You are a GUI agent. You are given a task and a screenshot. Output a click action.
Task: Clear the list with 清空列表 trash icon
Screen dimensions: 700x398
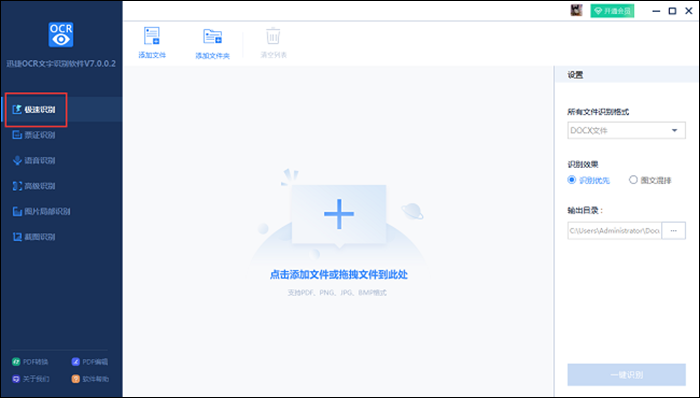[x=273, y=36]
